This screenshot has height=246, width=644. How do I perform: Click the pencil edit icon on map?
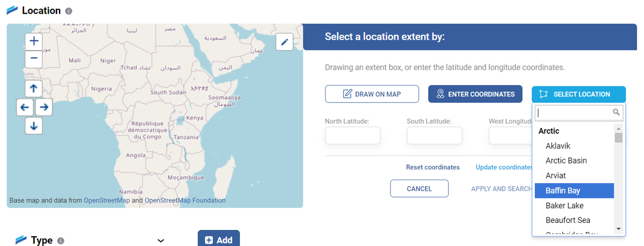[284, 42]
